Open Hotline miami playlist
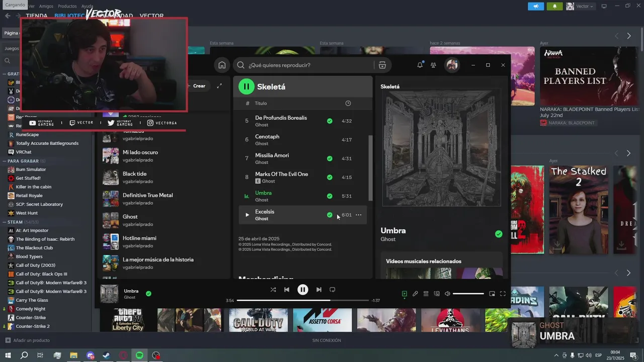Image resolution: width=644 pixels, height=362 pixels. 164,241
